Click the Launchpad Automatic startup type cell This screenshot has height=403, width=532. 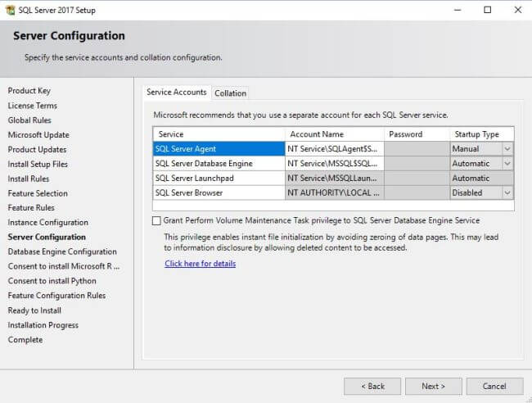(x=482, y=178)
